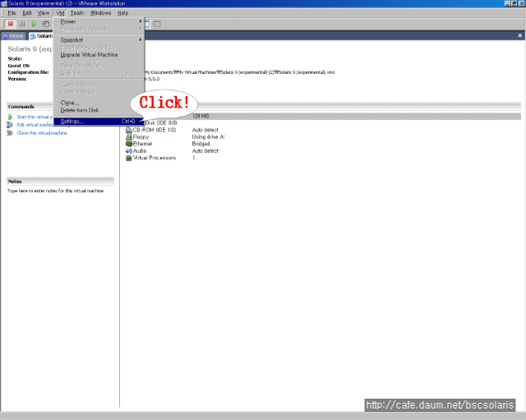This screenshot has width=526, height=420.
Task: Close the Solaris tab with the X
Action: (519, 35)
